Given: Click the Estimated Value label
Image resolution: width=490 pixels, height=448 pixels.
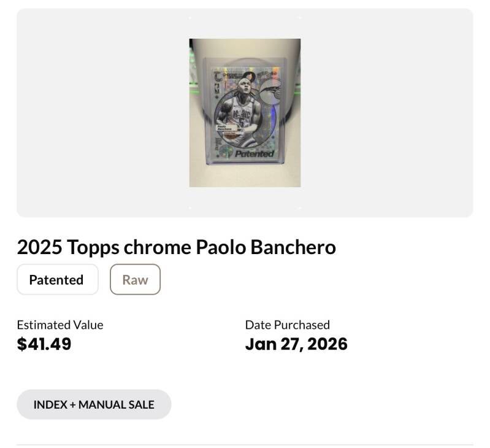Looking at the screenshot, I should point(60,325).
